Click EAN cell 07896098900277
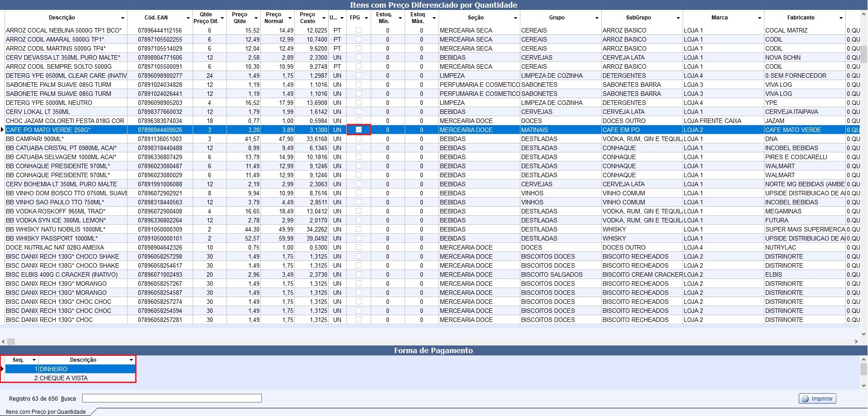 click(160, 76)
